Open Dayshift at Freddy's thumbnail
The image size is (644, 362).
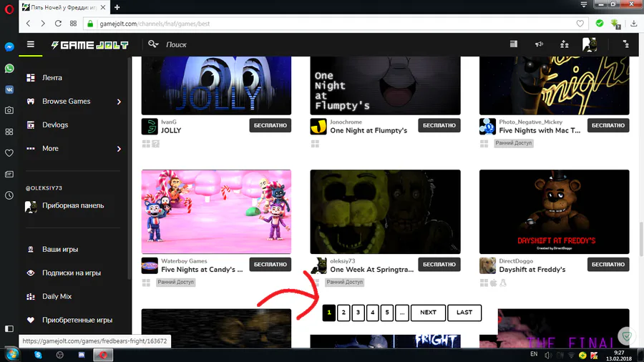coord(554,212)
